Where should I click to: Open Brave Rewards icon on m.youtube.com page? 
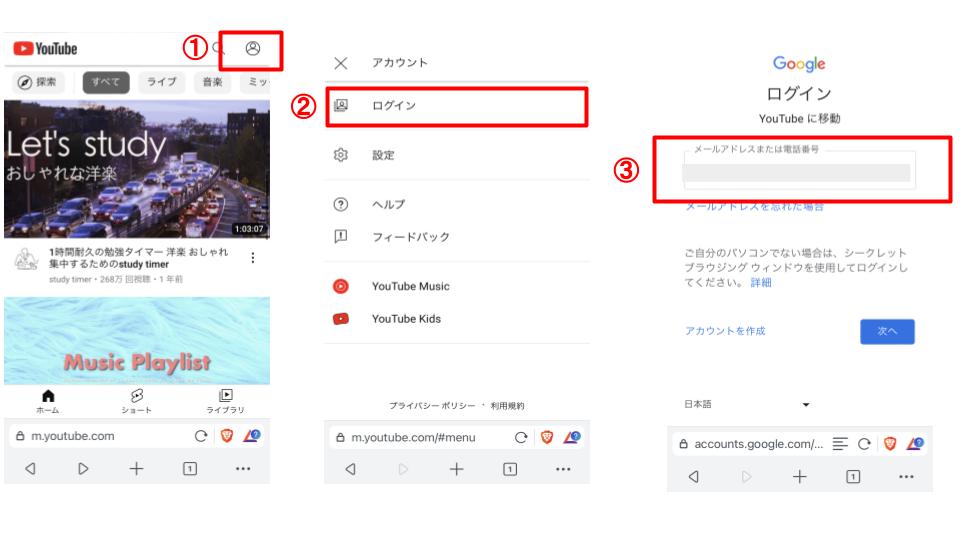point(252,436)
